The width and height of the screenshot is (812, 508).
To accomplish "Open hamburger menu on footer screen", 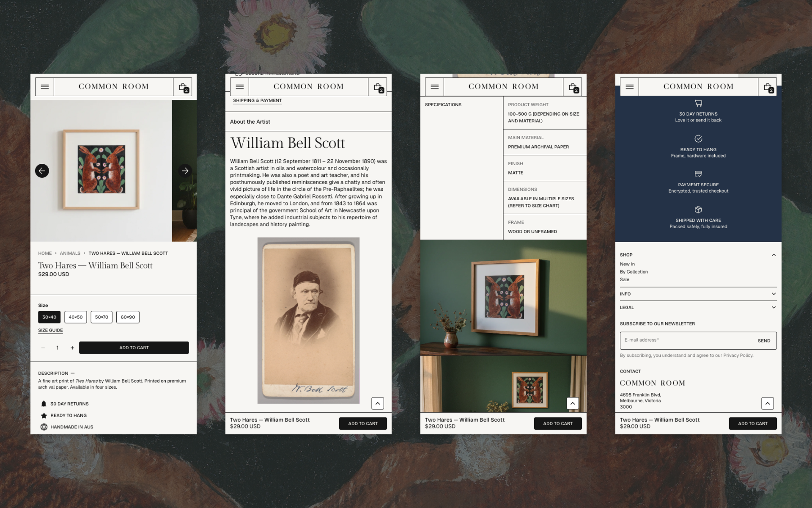I will pyautogui.click(x=629, y=87).
